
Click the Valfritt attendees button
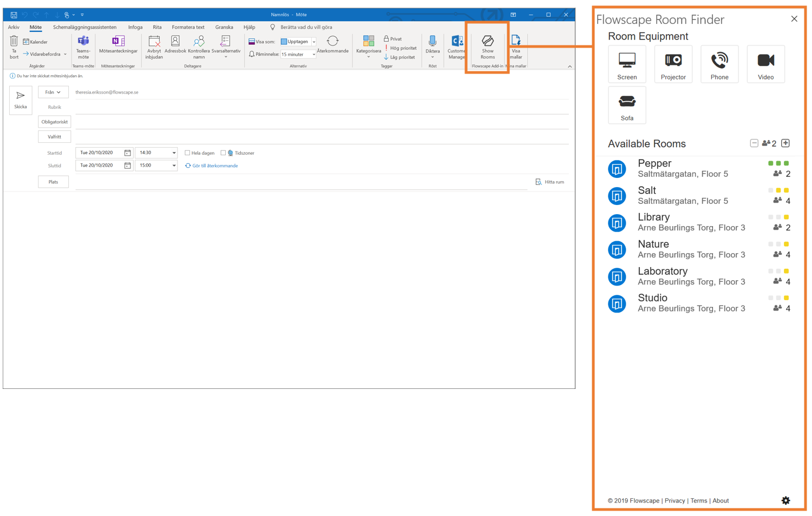click(55, 137)
